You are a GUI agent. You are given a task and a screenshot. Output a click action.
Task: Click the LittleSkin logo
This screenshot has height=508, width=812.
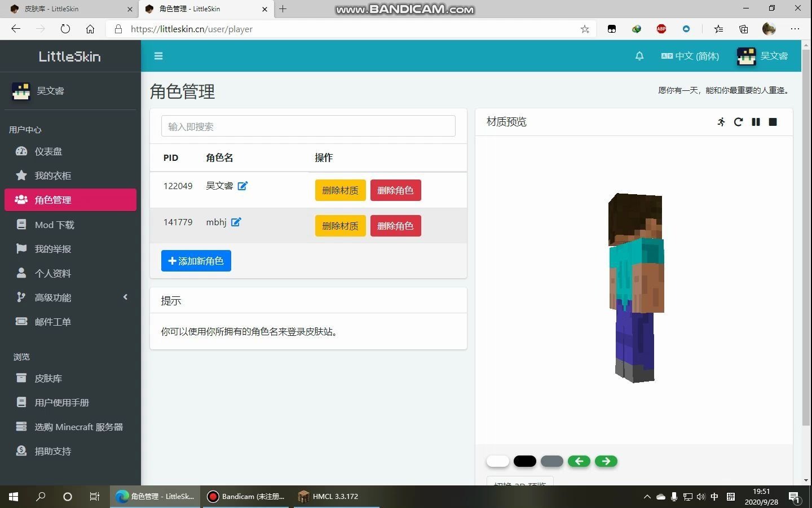(70, 56)
